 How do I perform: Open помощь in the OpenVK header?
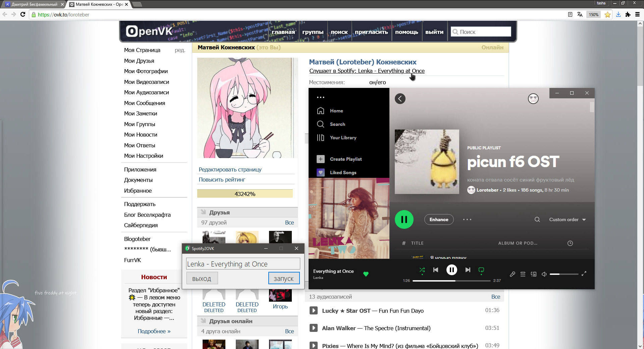pyautogui.click(x=407, y=32)
